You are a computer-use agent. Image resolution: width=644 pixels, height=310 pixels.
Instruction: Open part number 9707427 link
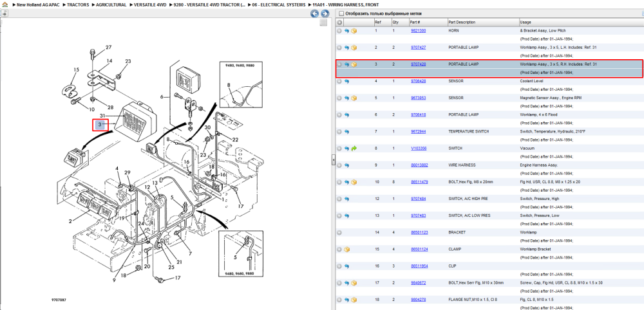click(418, 48)
